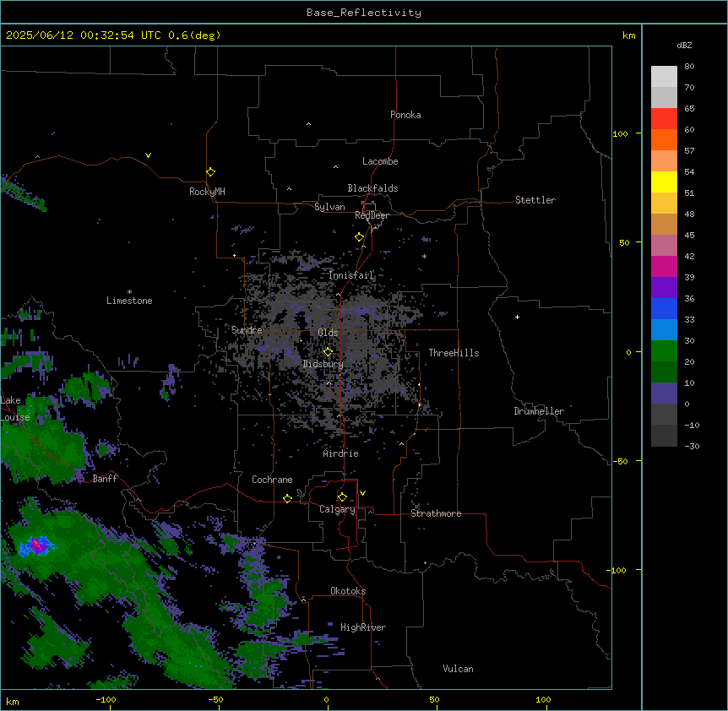
Task: Click the pink 42-45 dBZ legend swatch
Action: 664,246
